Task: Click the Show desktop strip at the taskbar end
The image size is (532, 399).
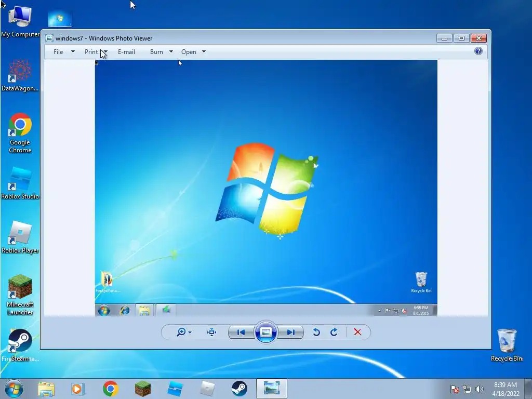Action: point(528,389)
